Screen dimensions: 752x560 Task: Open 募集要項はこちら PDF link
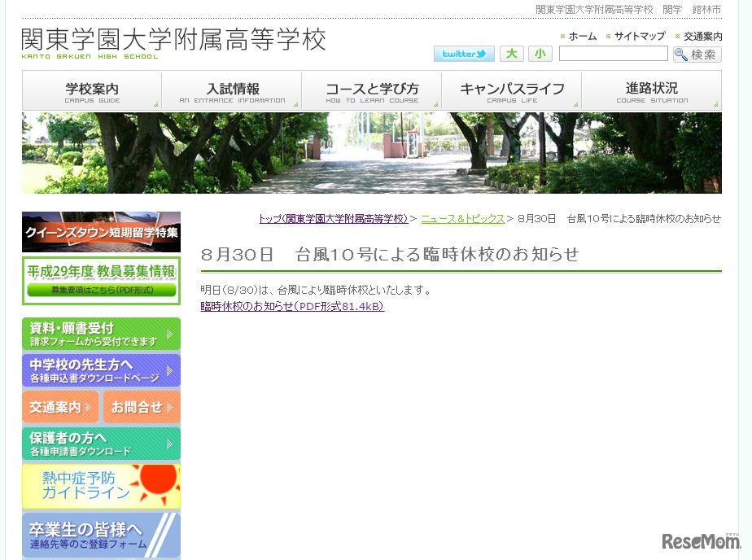click(101, 289)
